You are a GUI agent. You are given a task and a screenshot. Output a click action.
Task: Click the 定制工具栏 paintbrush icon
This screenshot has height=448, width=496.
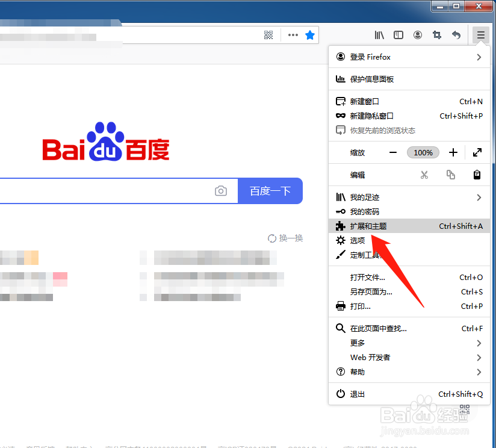tap(340, 255)
